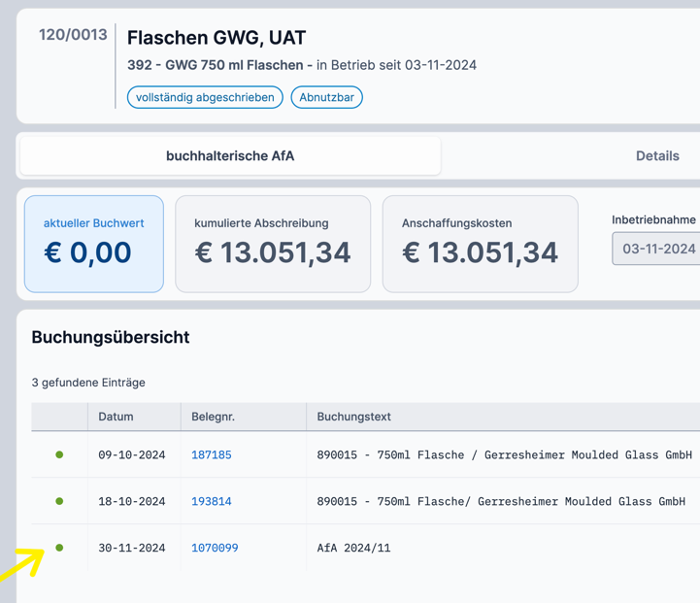Click the 'Abnutzbar' badge
This screenshot has height=603, width=700.
click(x=326, y=97)
